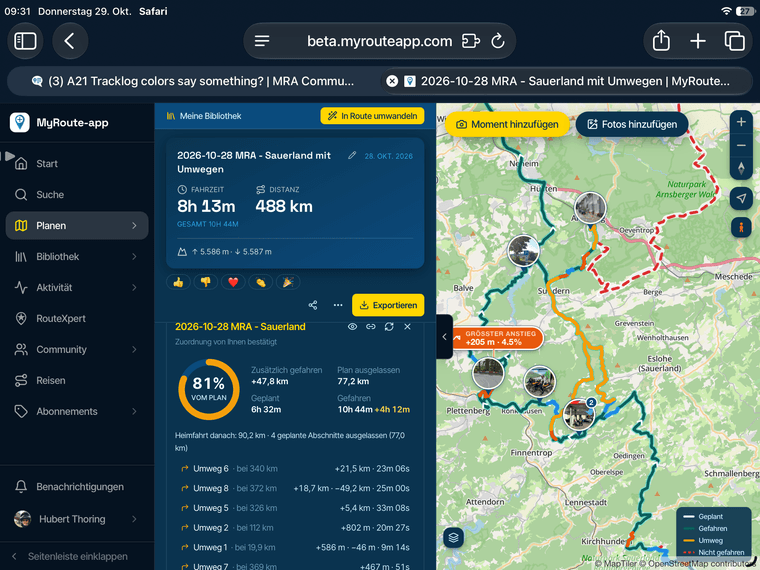Viewport: 760px width, 570px height.
Task: Select Umweg 8 at 372 km
Action: point(295,489)
